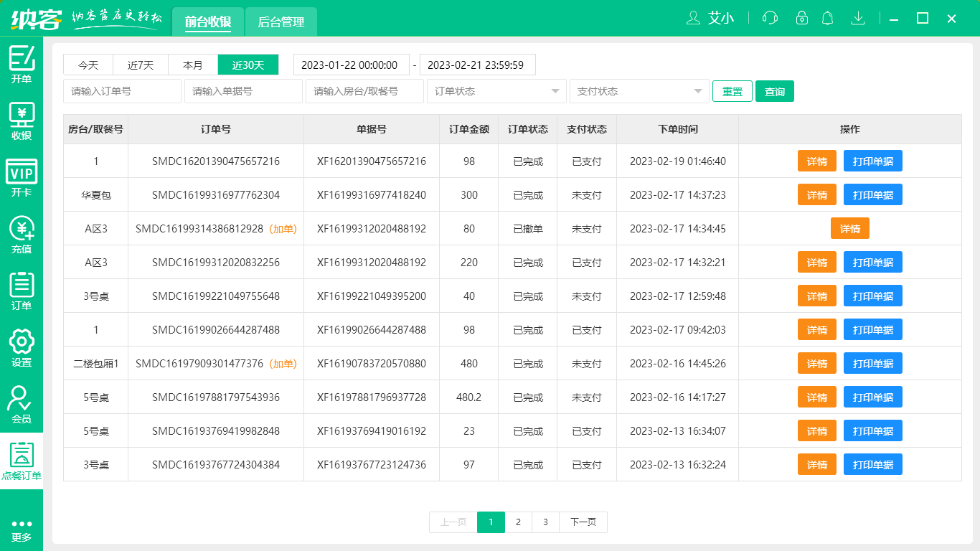Open 详情 for order SMDC16193767724304384

(817, 464)
